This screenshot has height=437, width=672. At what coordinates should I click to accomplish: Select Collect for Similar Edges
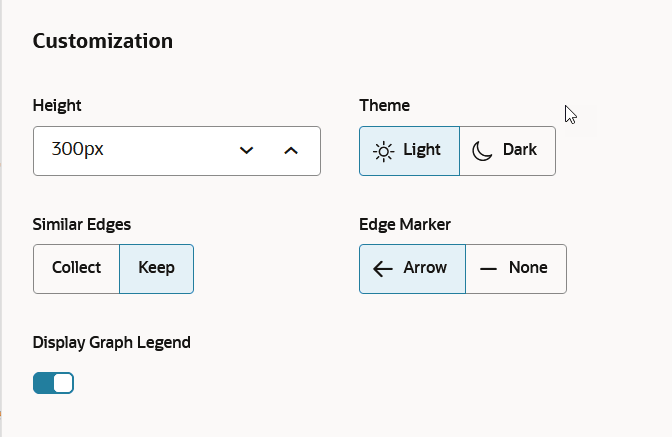76,269
